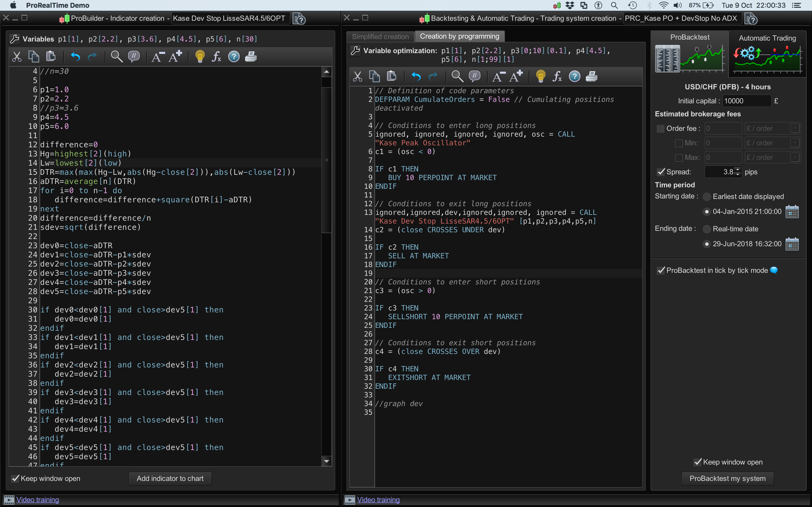Uncheck the Spread checkbox
The width and height of the screenshot is (812, 507).
[x=661, y=172]
